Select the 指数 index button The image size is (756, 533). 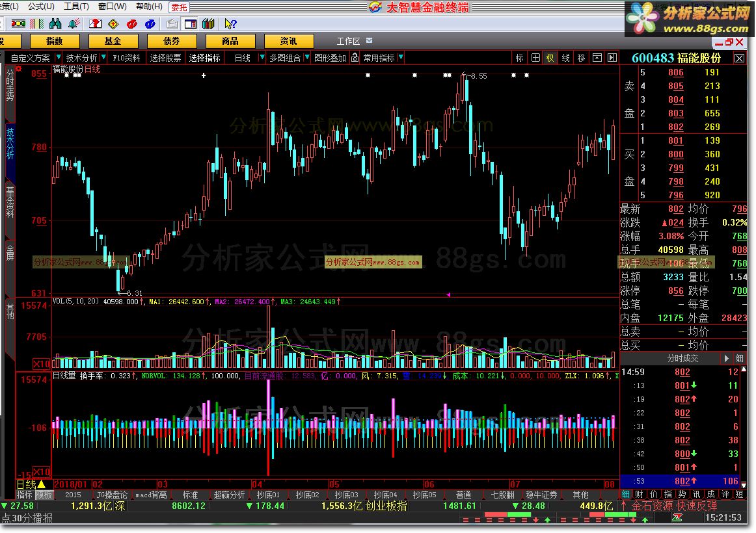pos(54,42)
